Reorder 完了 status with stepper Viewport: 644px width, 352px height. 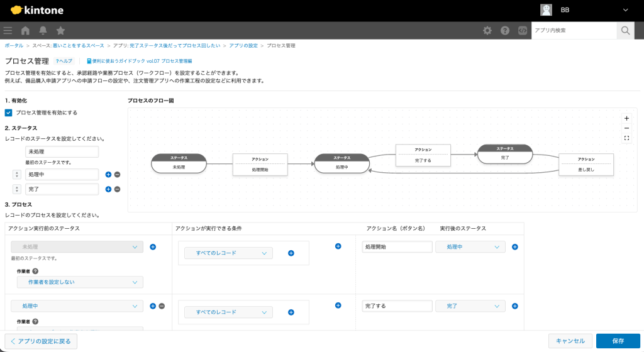point(17,189)
